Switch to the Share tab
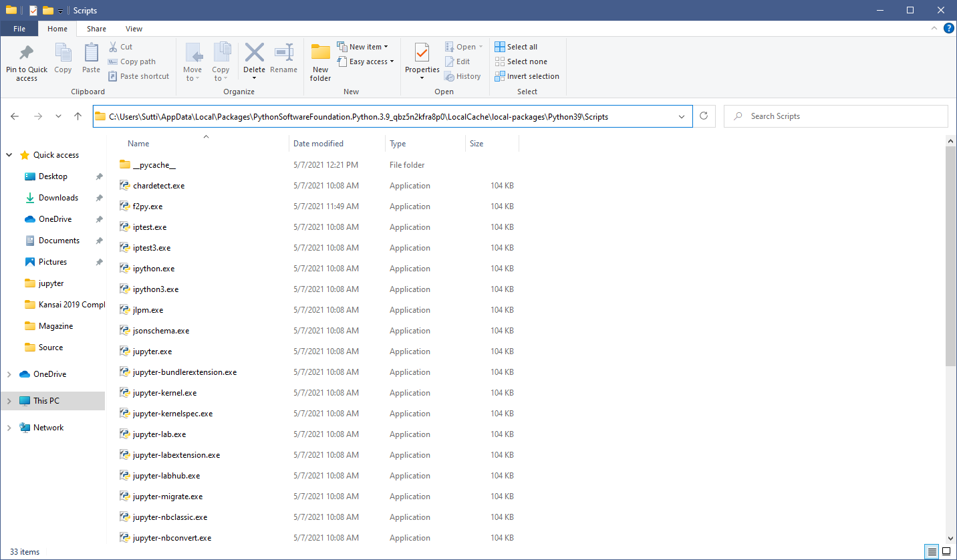Viewport: 957px width, 560px height. point(96,29)
